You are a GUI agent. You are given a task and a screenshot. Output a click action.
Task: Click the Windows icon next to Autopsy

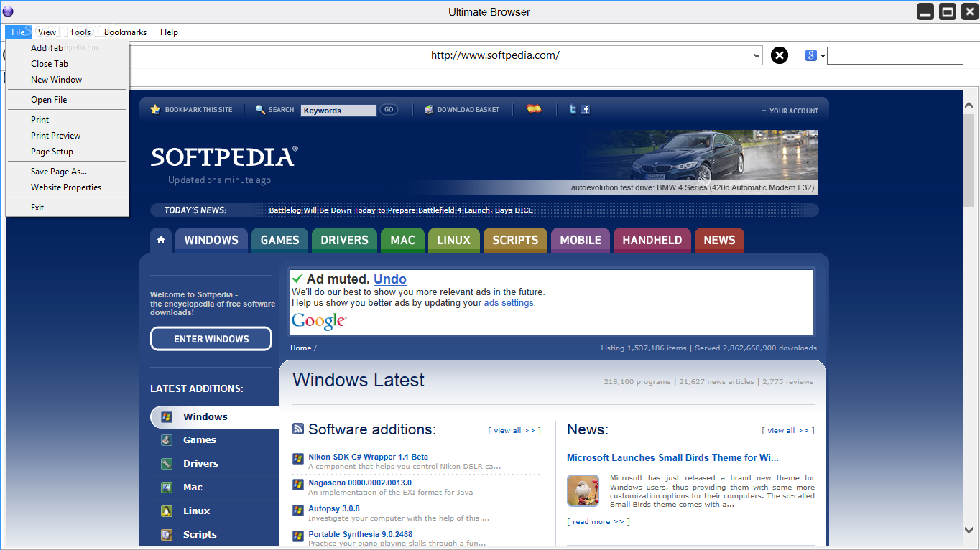(298, 510)
